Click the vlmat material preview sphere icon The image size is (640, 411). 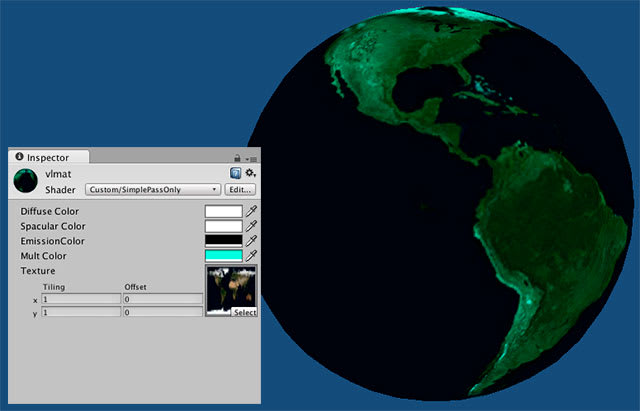coord(26,181)
